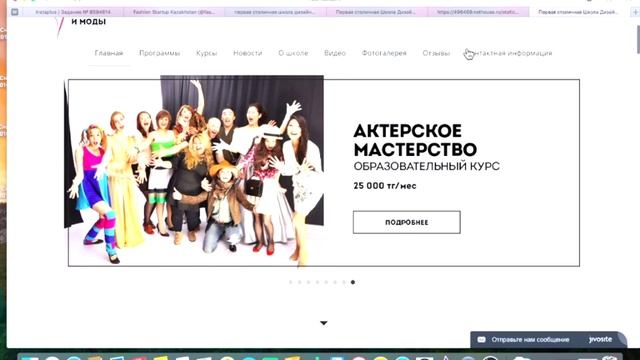Click the page vertical scrollbar thumb
640x360 pixels.
coord(638,39)
